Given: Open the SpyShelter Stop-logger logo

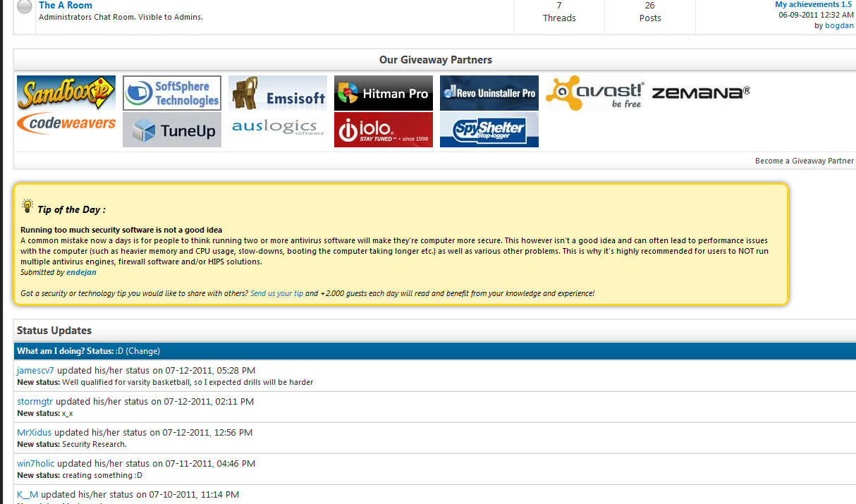Looking at the screenshot, I should pyautogui.click(x=489, y=130).
